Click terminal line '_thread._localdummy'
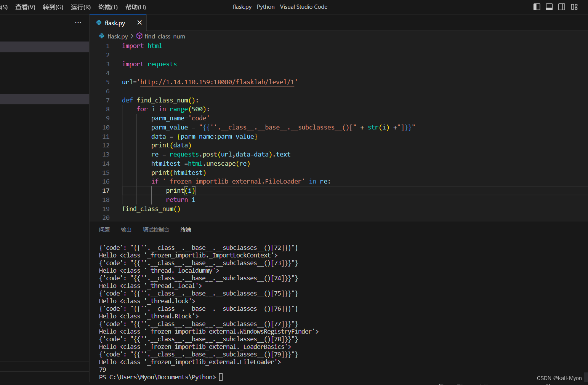The image size is (588, 385). pos(159,270)
